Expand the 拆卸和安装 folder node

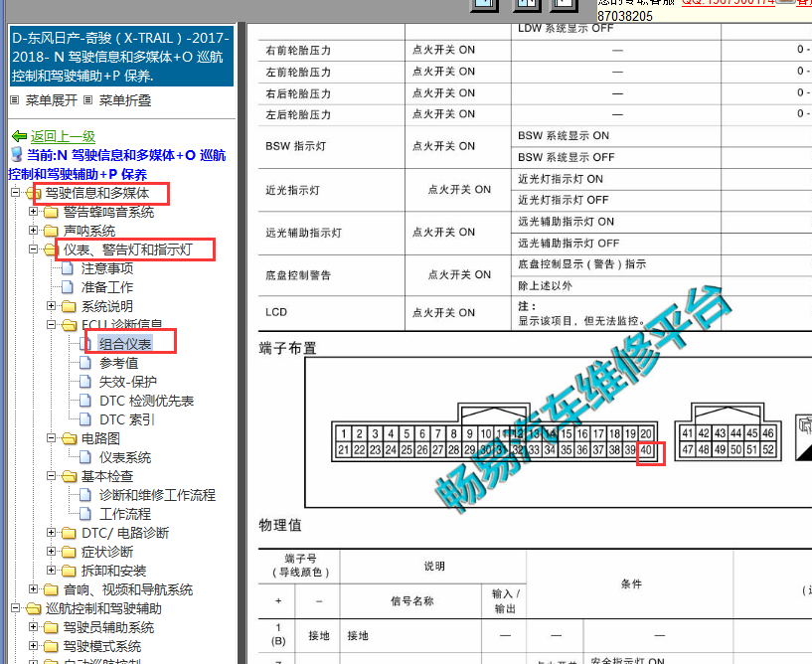pyautogui.click(x=52, y=571)
